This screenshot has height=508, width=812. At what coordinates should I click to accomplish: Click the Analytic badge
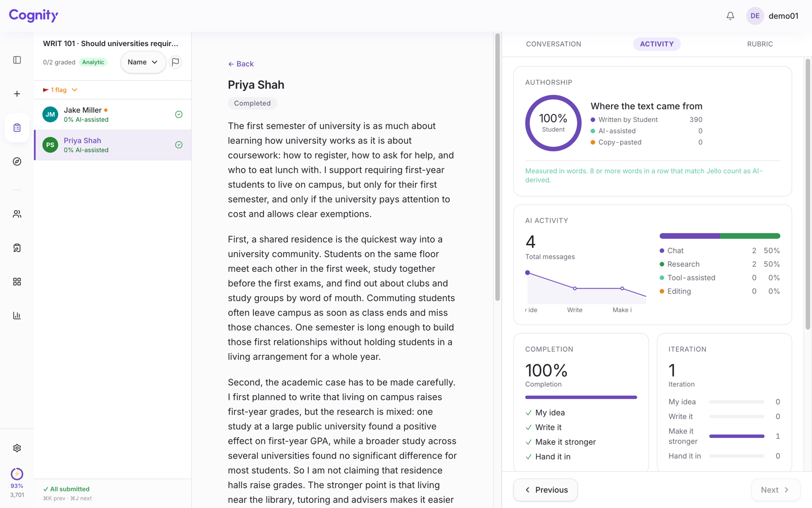[x=93, y=62]
